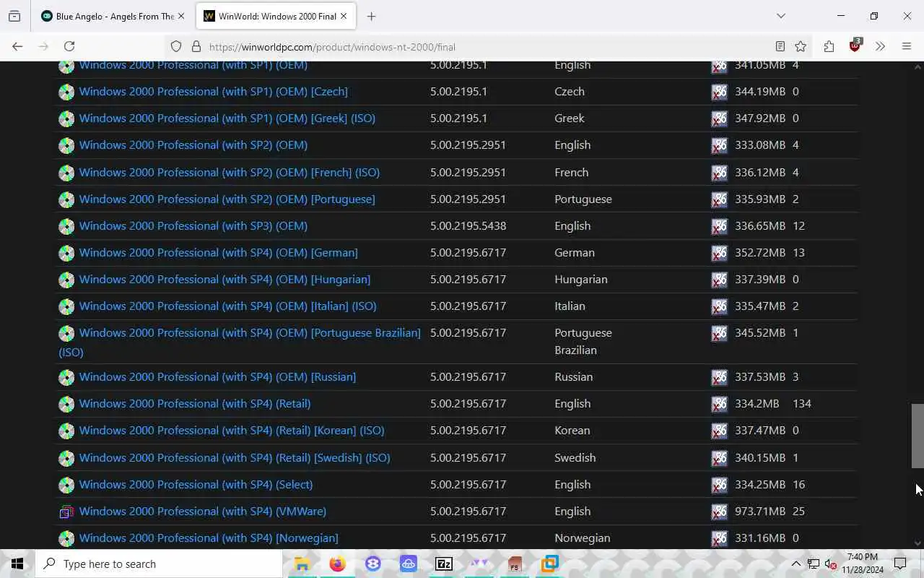Show more tools overflow chevron
924x578 pixels.
point(880,46)
